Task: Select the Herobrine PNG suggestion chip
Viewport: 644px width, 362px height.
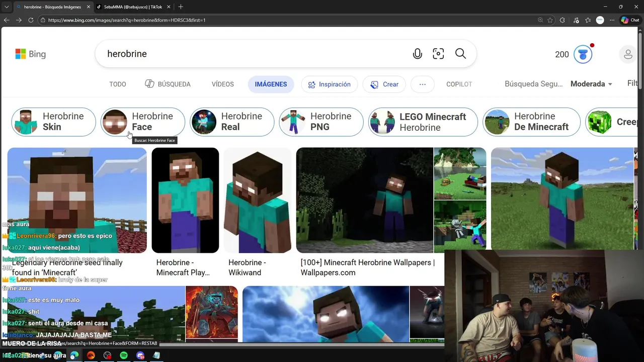Action: (x=321, y=122)
